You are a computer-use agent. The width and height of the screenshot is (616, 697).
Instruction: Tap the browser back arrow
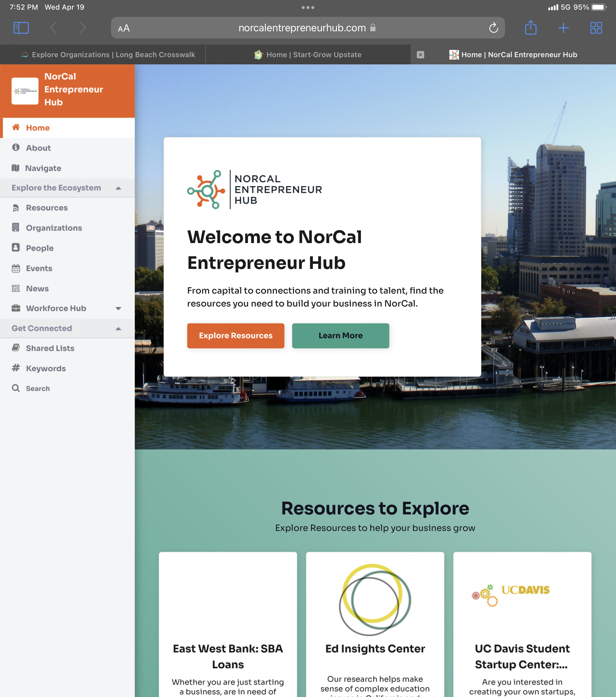(x=53, y=28)
